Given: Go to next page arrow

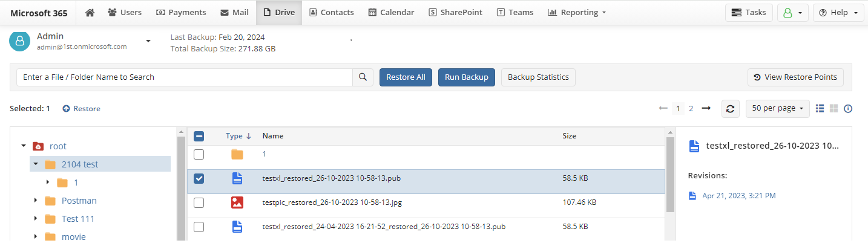Looking at the screenshot, I should pyautogui.click(x=706, y=108).
